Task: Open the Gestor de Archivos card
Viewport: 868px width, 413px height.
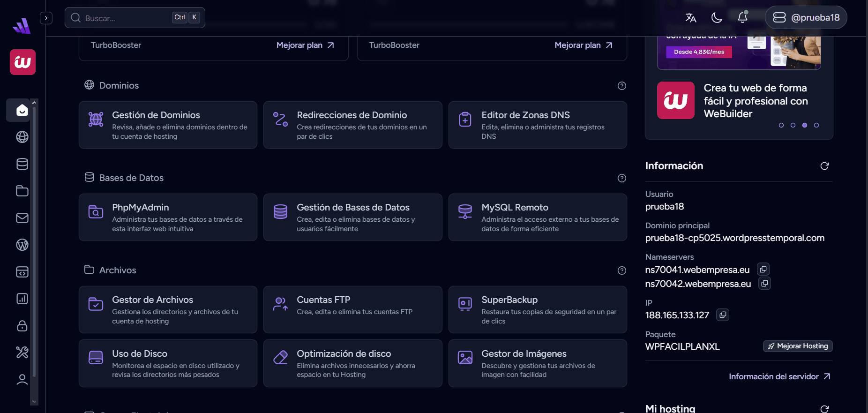Action: (168, 309)
